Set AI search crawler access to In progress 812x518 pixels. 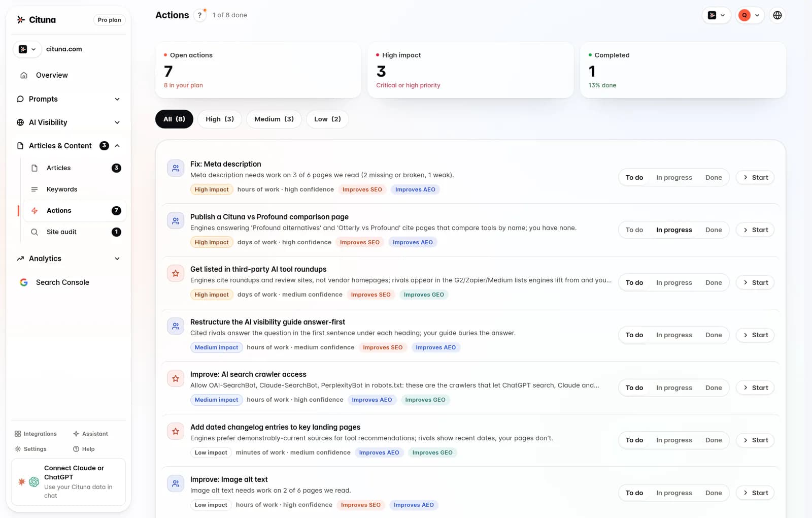674,388
